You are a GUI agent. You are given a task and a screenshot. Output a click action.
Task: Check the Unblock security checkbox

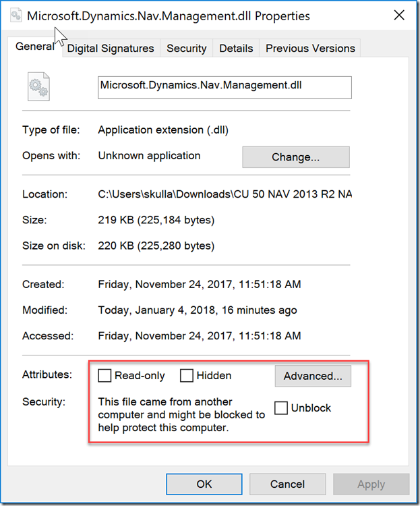pyautogui.click(x=281, y=408)
